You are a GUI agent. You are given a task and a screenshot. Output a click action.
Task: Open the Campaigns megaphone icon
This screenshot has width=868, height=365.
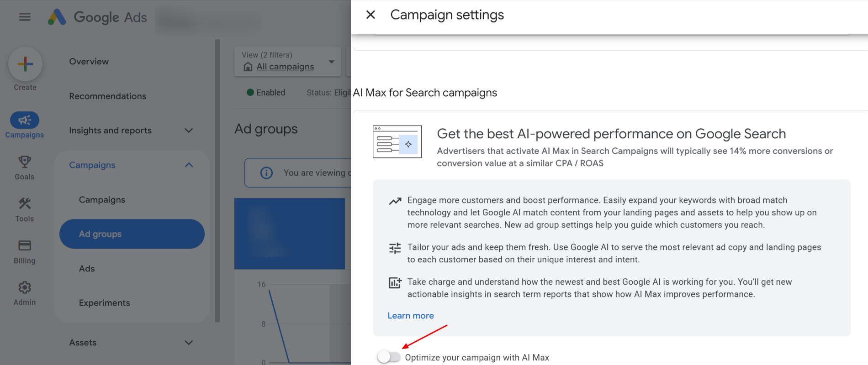[25, 120]
